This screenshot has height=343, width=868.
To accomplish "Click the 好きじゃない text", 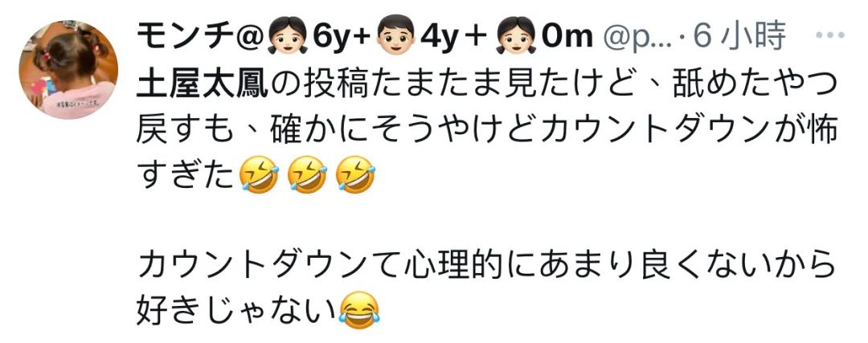I will coord(237,312).
